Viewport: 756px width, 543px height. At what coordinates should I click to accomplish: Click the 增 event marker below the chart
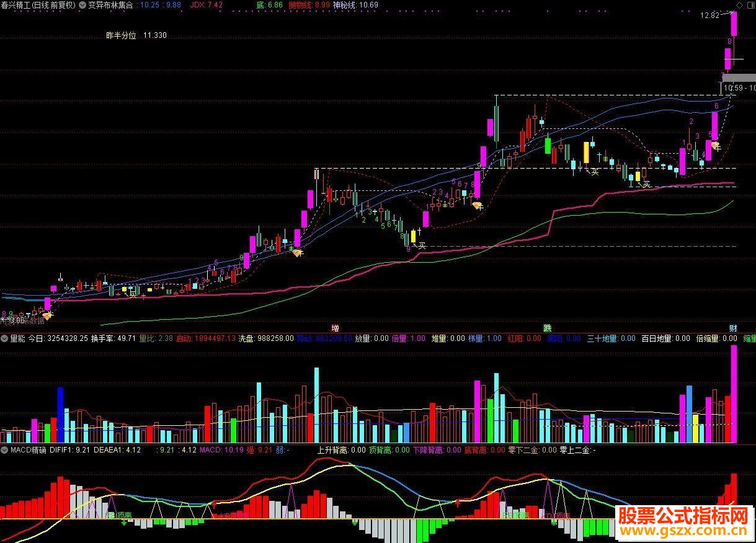coord(335,328)
